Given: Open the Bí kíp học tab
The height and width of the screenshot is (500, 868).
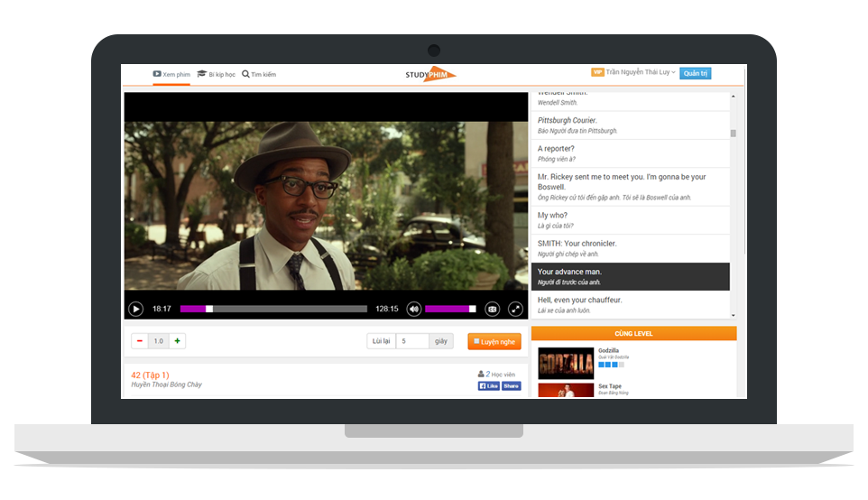Looking at the screenshot, I should pos(217,74).
